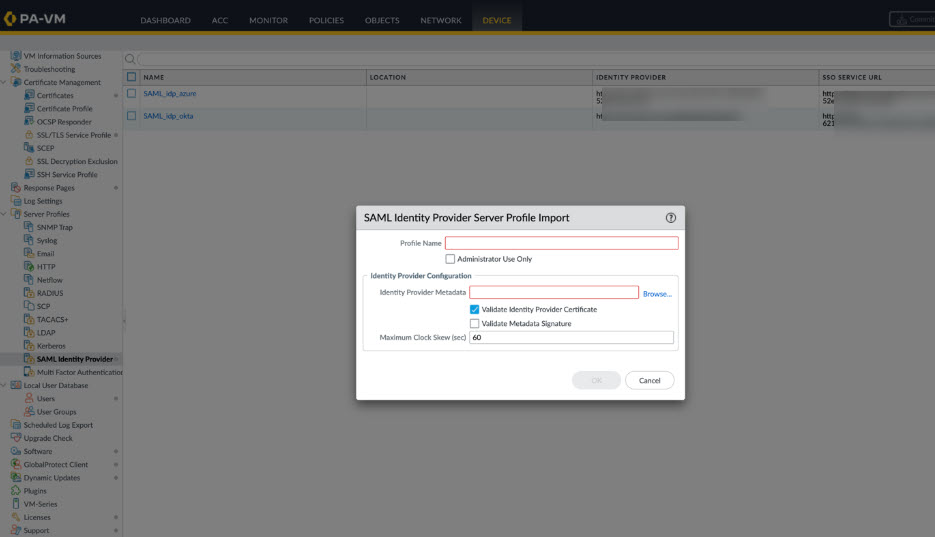
Task: Open Scheduled Log Export in the sidebar
Action: 58,425
